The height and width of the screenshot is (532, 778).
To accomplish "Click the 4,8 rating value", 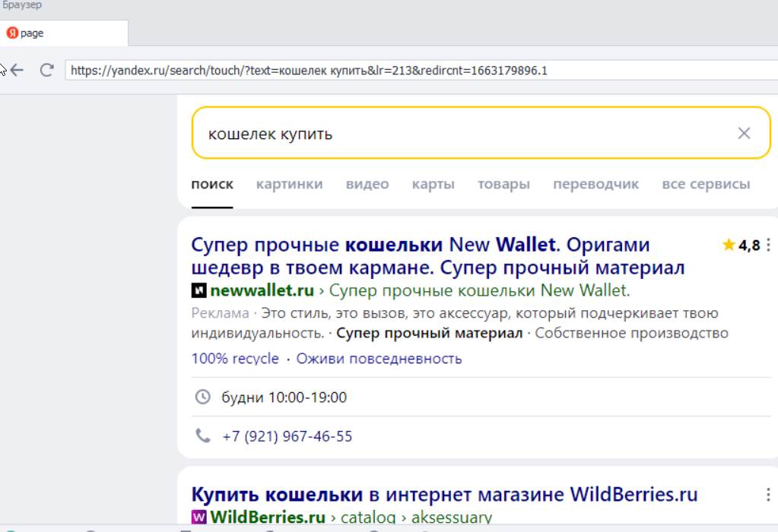I will click(x=749, y=245).
